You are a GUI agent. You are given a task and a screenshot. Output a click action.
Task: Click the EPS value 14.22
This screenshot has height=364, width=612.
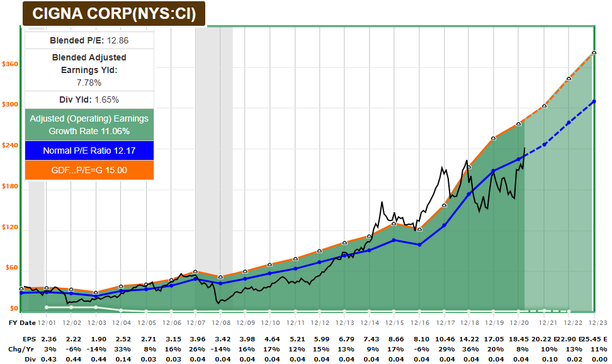coord(470,339)
